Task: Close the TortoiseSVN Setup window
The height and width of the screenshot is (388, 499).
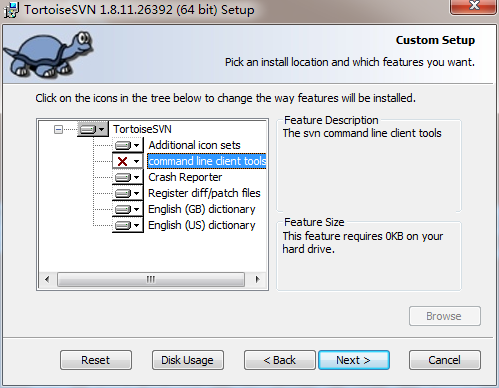Action: [x=473, y=6]
